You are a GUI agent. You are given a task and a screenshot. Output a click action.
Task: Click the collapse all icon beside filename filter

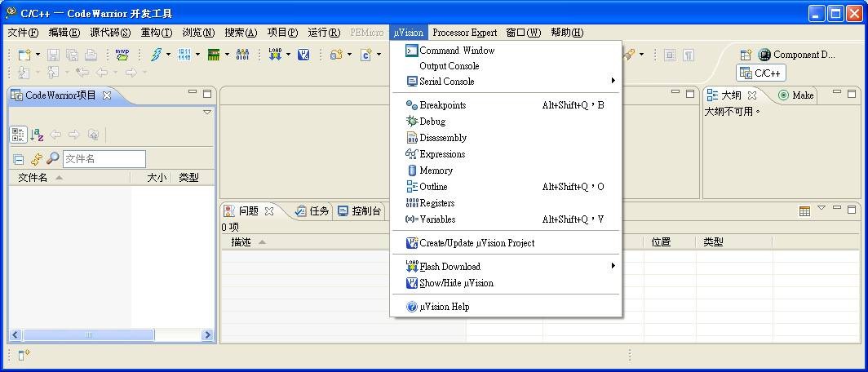(18, 159)
